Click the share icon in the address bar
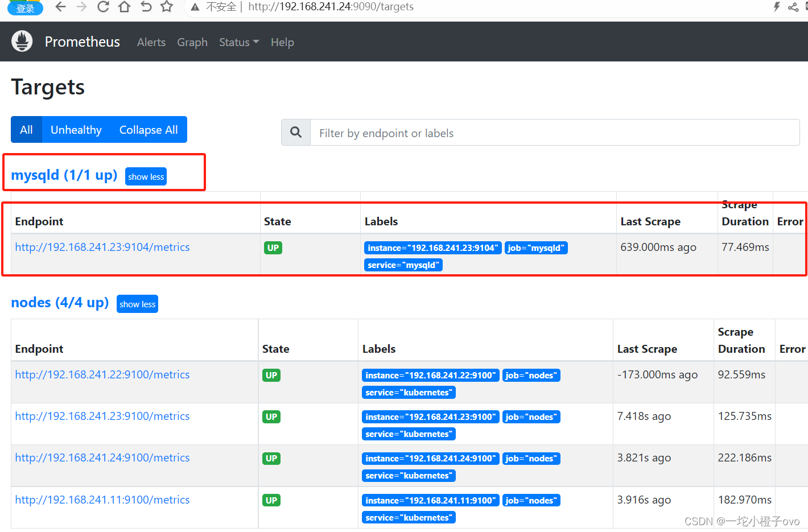Viewport: 808px width, 532px height. [x=793, y=7]
